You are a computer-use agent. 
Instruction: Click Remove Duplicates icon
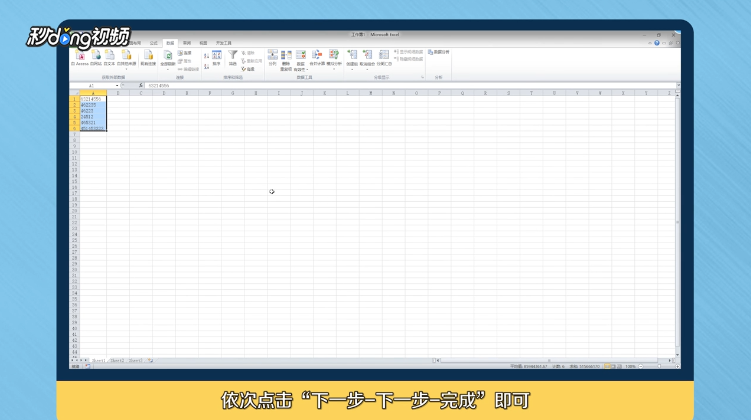coord(286,55)
